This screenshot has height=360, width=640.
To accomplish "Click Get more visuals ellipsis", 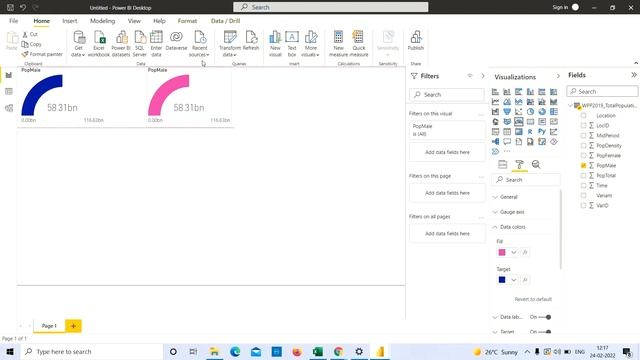I will click(x=507, y=151).
